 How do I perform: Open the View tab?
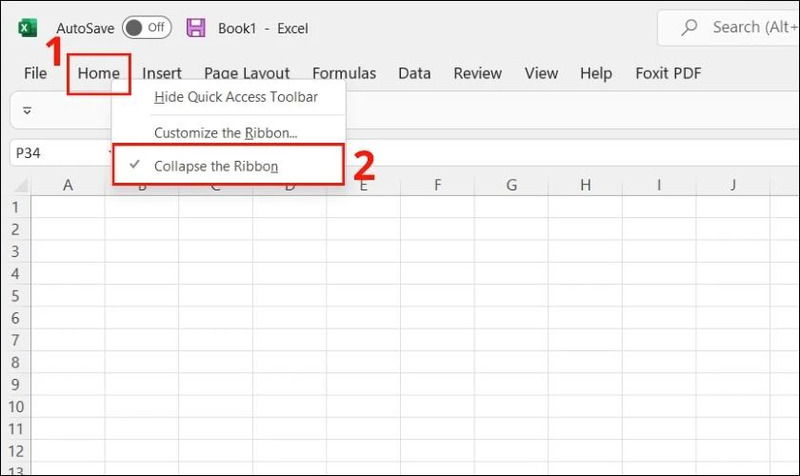[541, 73]
